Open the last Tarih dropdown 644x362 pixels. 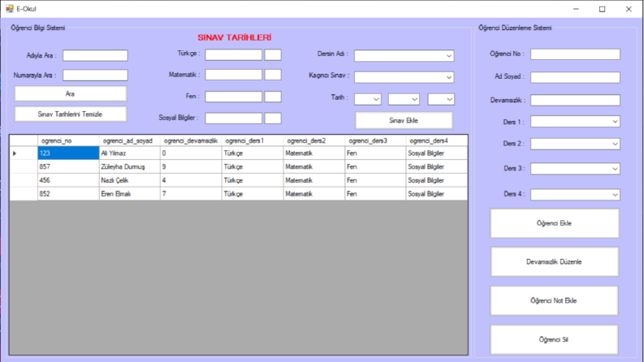(441, 99)
